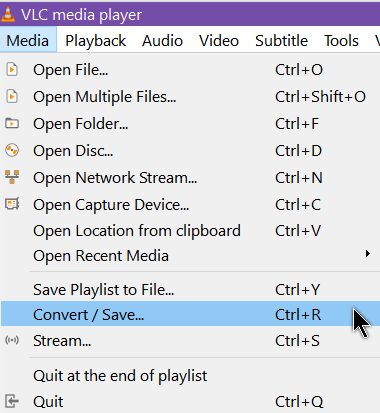This screenshot has height=413, width=380.
Task: Open the Playback menu
Action: point(95,41)
